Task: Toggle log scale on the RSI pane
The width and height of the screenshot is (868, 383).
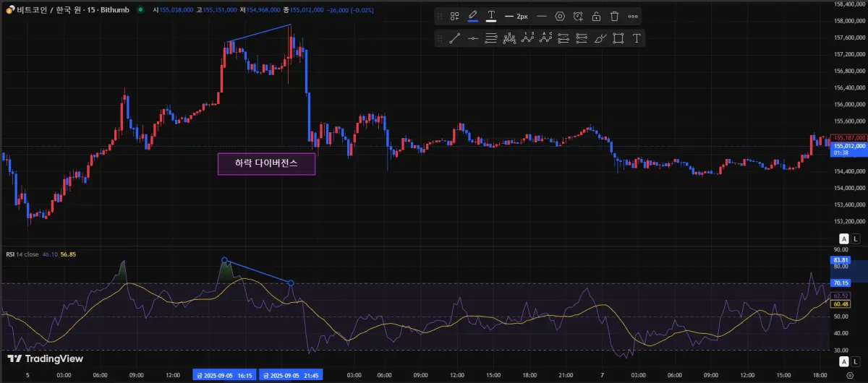Action: point(856,238)
